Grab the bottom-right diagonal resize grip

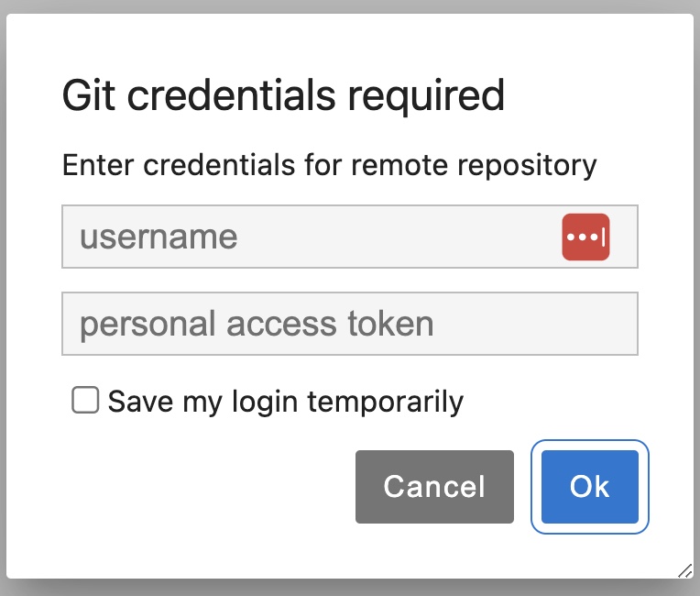pos(684,570)
